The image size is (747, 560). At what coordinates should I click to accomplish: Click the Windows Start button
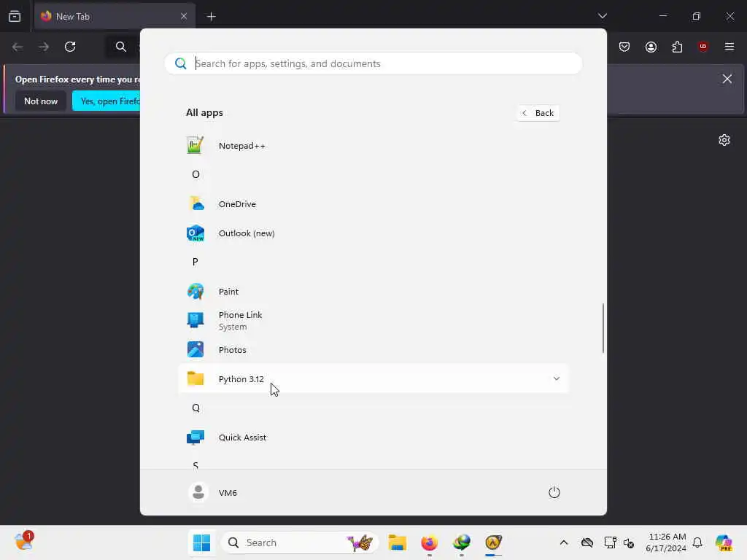201,542
